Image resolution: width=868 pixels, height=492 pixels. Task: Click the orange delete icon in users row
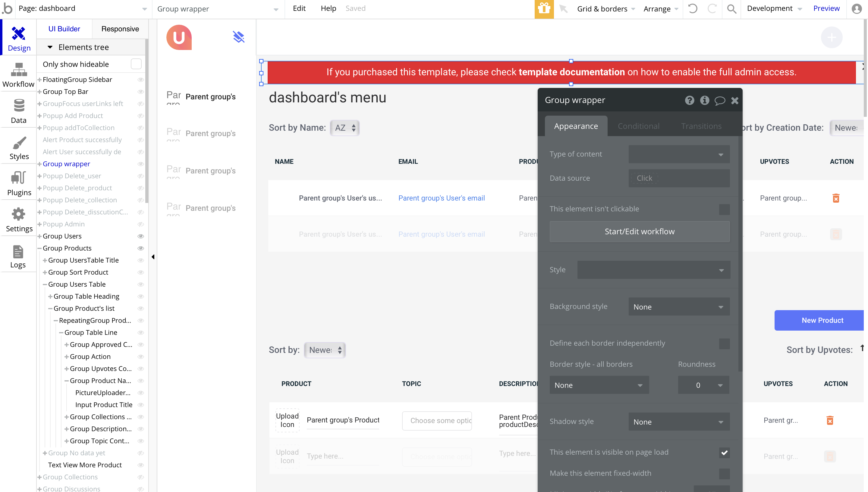click(x=835, y=198)
